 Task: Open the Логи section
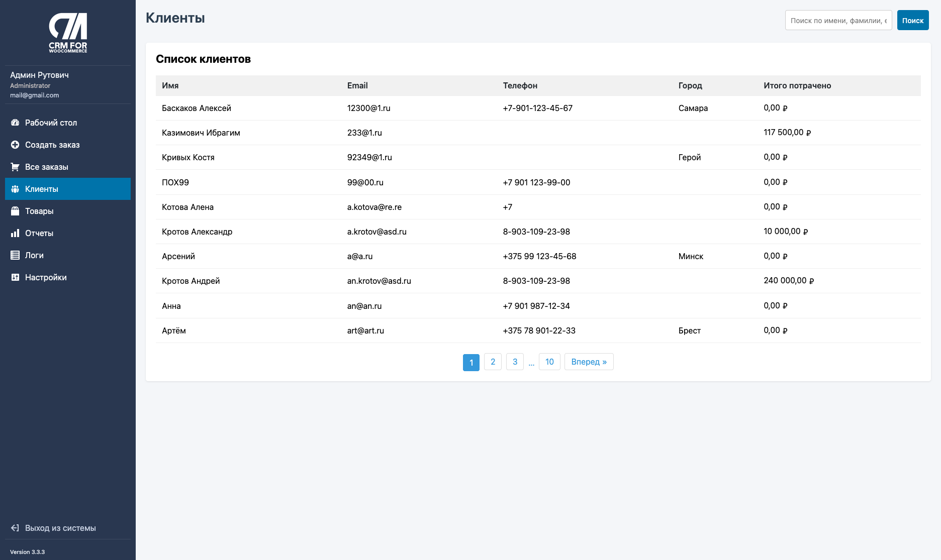(x=68, y=255)
